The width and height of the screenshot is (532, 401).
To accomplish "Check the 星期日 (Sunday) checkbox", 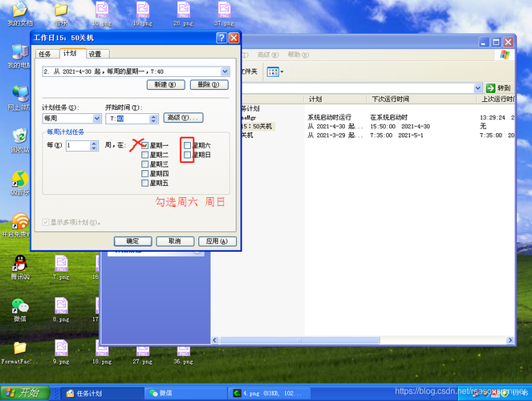I will tap(188, 154).
